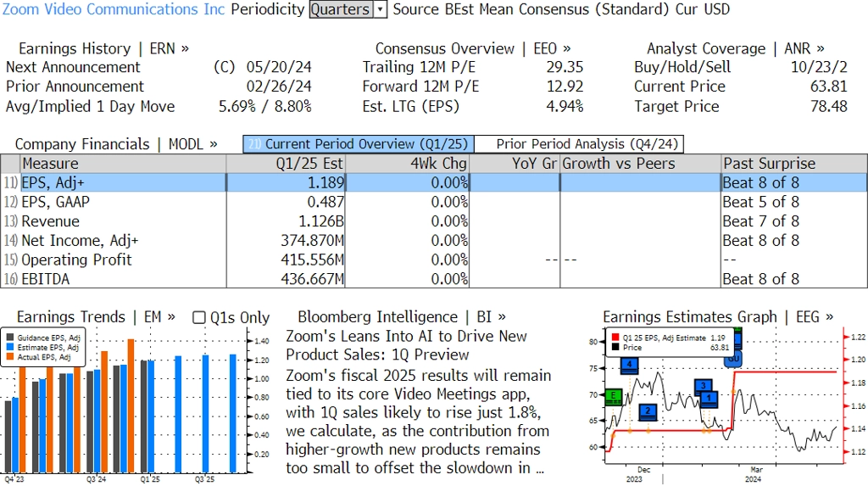The width and height of the screenshot is (868, 486).
Task: Click the Quarters periodicity field
Action: 341,9
